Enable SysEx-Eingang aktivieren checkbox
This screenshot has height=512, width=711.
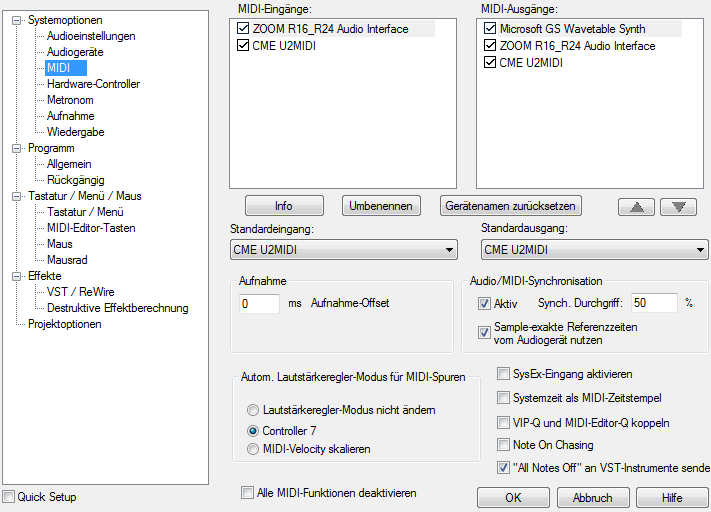coord(505,374)
